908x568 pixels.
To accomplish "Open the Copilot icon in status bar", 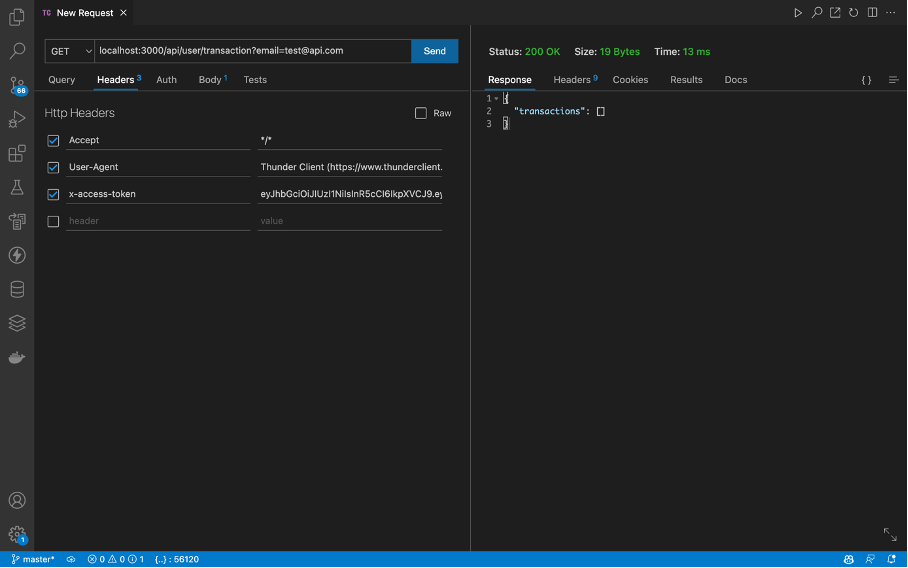I will pos(848,559).
